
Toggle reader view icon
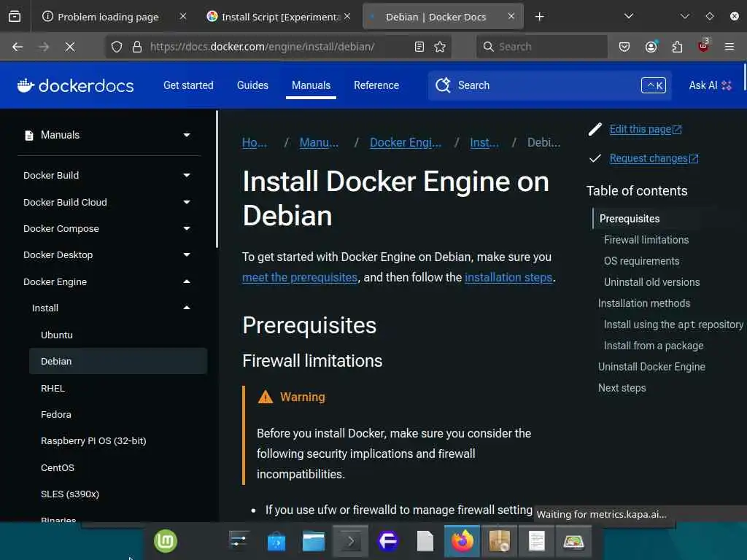[419, 47]
